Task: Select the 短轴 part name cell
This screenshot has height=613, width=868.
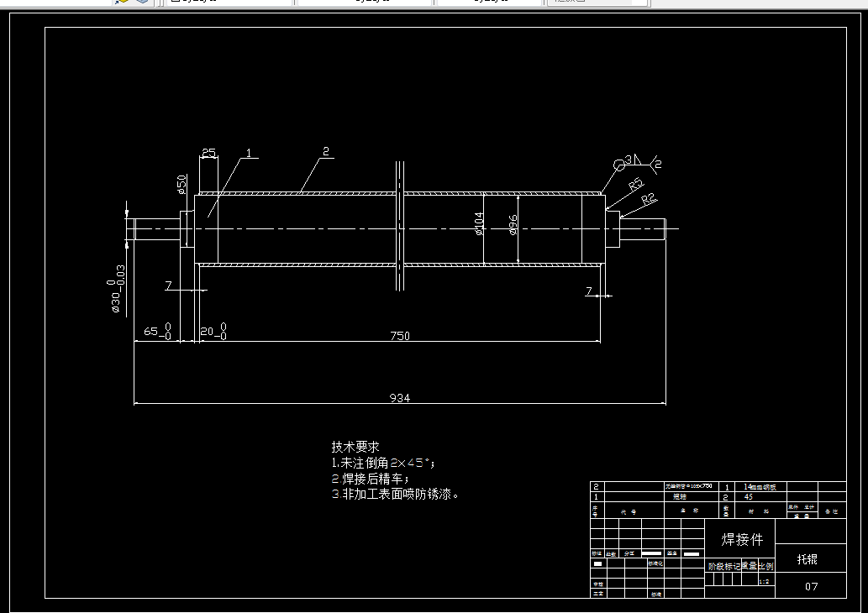Action: tap(679, 497)
